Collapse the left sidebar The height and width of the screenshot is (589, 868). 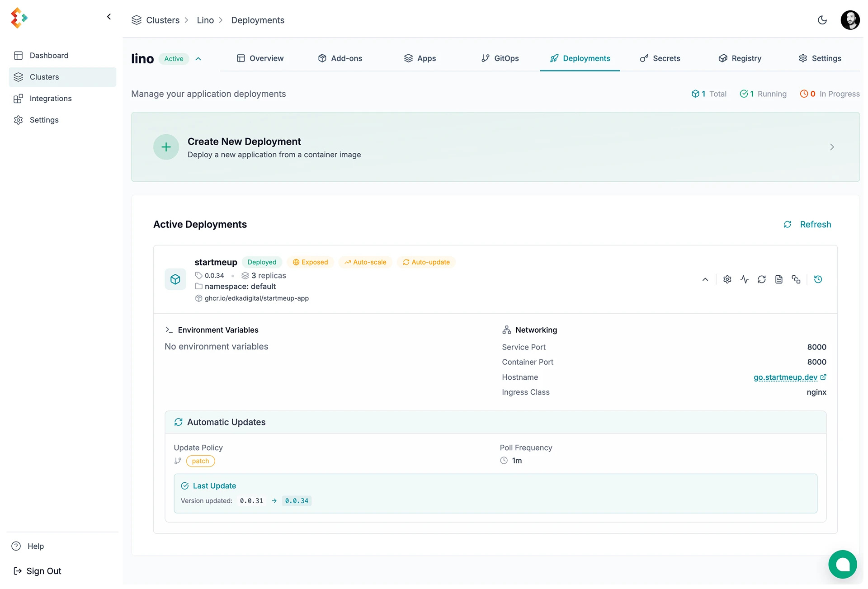pos(109,17)
